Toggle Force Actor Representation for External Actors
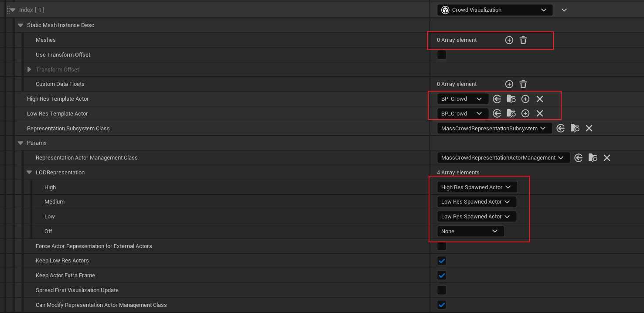The height and width of the screenshot is (313, 644). [x=442, y=246]
